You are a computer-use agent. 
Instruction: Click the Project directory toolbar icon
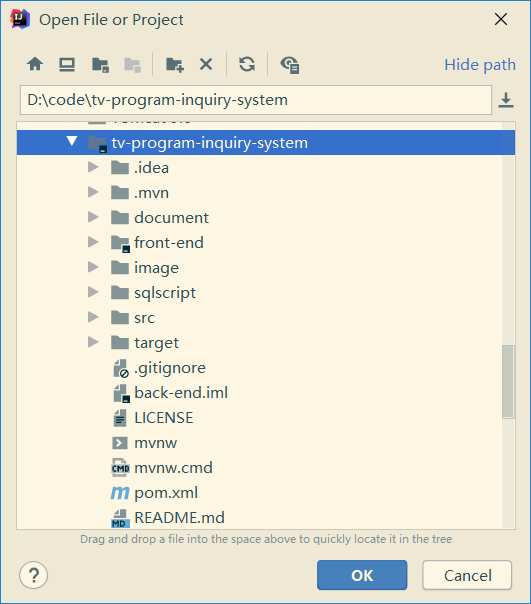click(x=101, y=65)
